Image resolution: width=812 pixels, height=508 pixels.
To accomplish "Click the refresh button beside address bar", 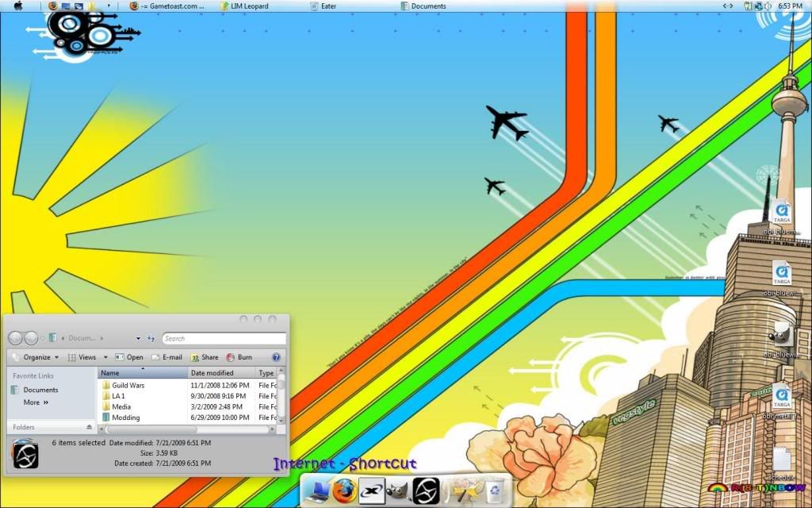I will pos(151,338).
